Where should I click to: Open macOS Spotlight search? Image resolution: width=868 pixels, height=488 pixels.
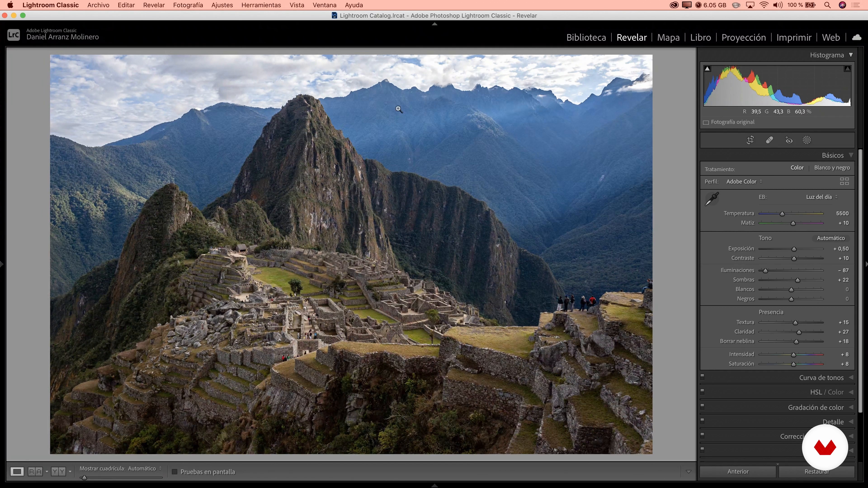coord(827,5)
